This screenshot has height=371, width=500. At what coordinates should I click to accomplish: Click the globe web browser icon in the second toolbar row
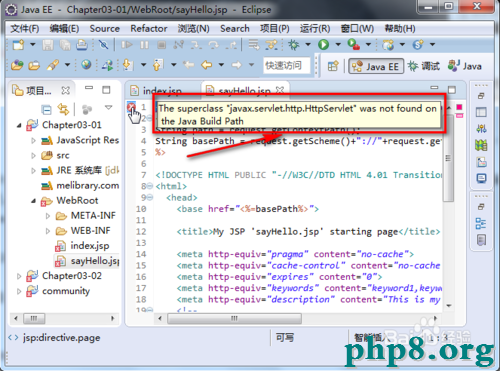point(86,64)
